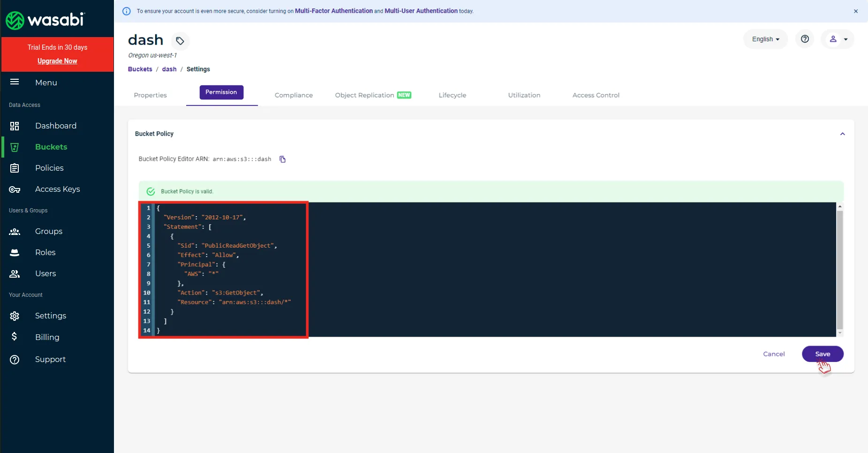The height and width of the screenshot is (453, 868).
Task: Click the "Effect": "Allow" line
Action: [208, 255]
